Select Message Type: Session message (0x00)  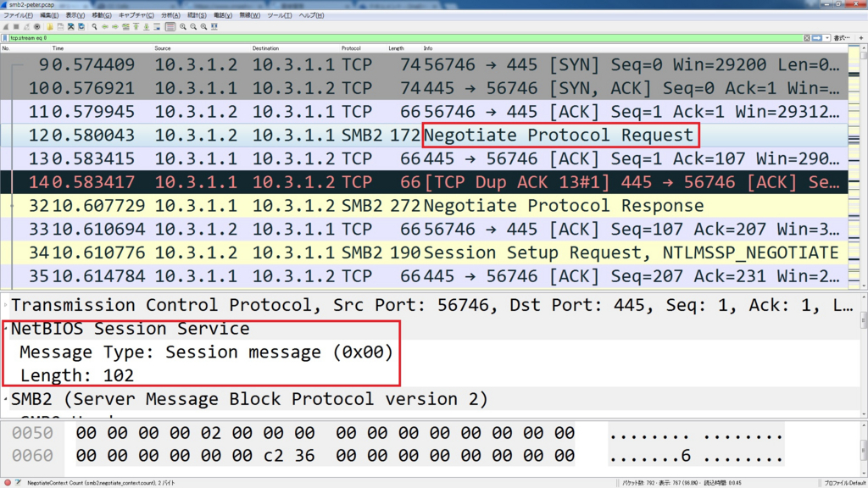click(x=206, y=352)
